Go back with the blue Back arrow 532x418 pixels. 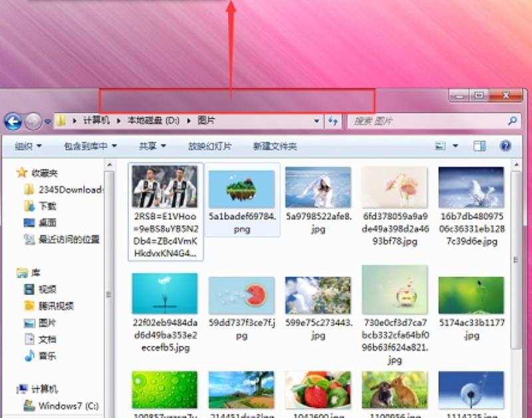[x=13, y=121]
